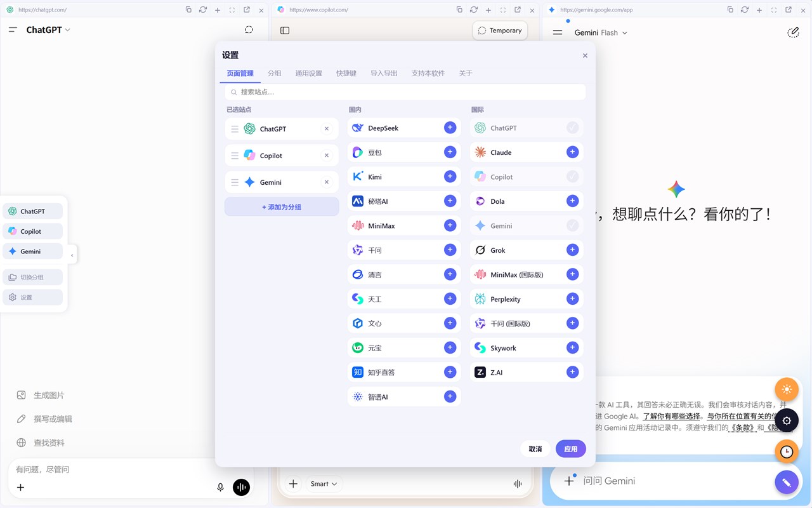Click the waveform voice icon in Copilot's input bar

518,484
